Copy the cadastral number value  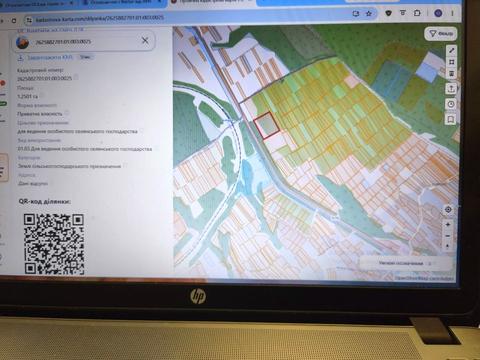[76, 77]
